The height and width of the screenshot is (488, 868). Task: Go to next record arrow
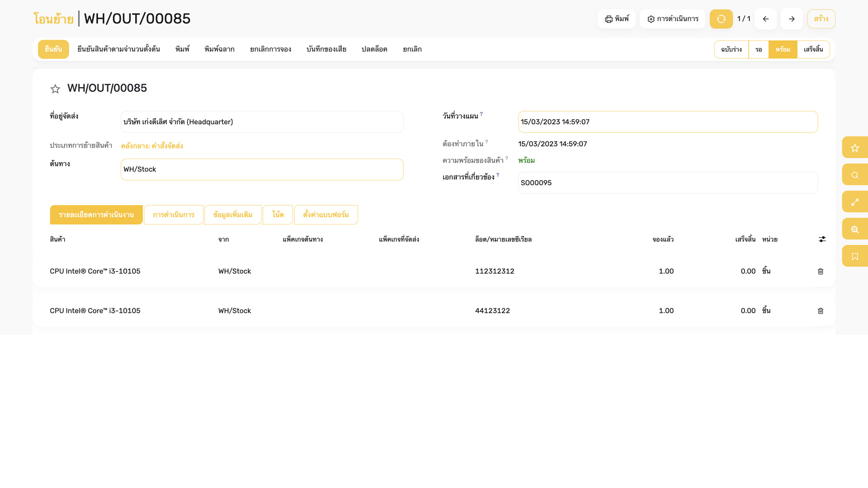tap(791, 19)
